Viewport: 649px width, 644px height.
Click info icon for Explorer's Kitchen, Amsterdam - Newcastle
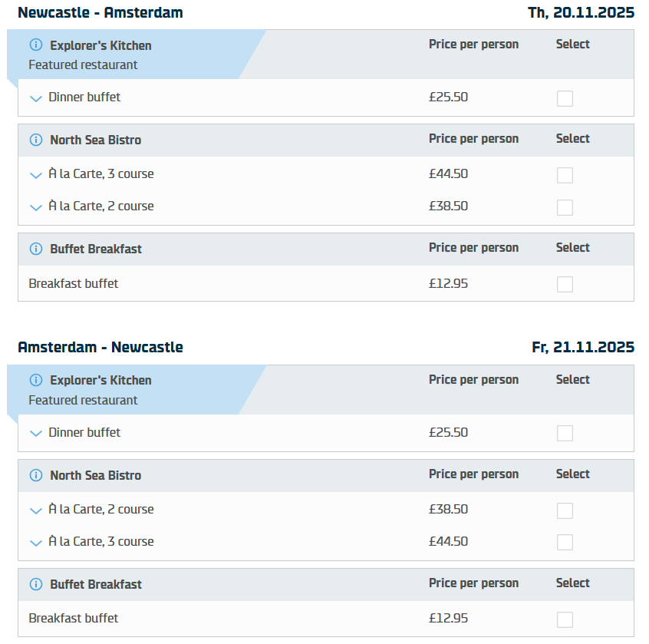[36, 380]
